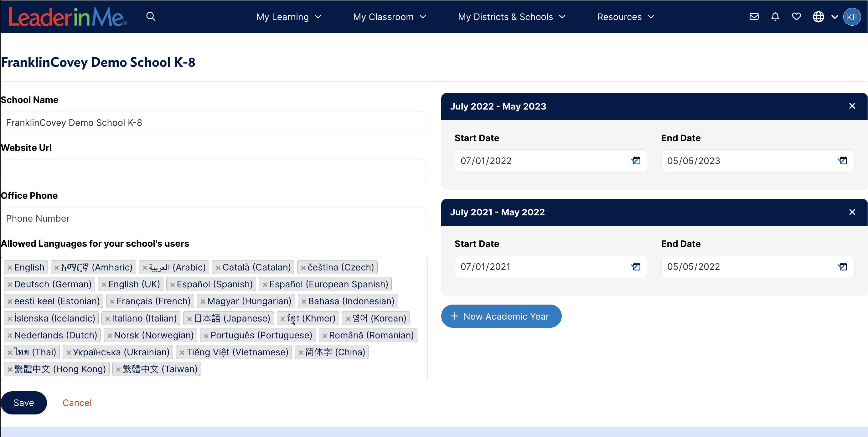Click the Website Url input field
This screenshot has width=868, height=437.
pos(214,171)
